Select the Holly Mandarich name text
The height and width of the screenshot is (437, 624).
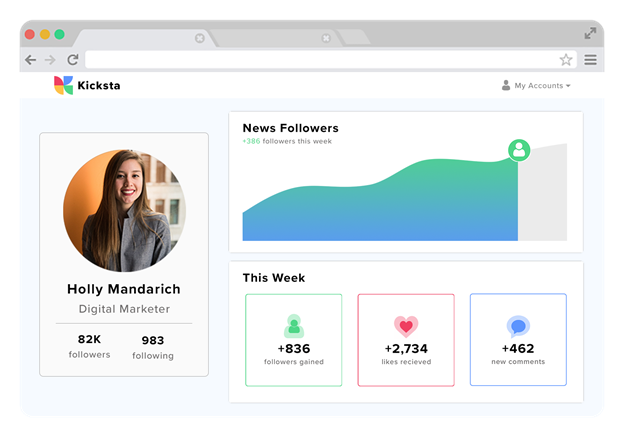[x=124, y=289]
